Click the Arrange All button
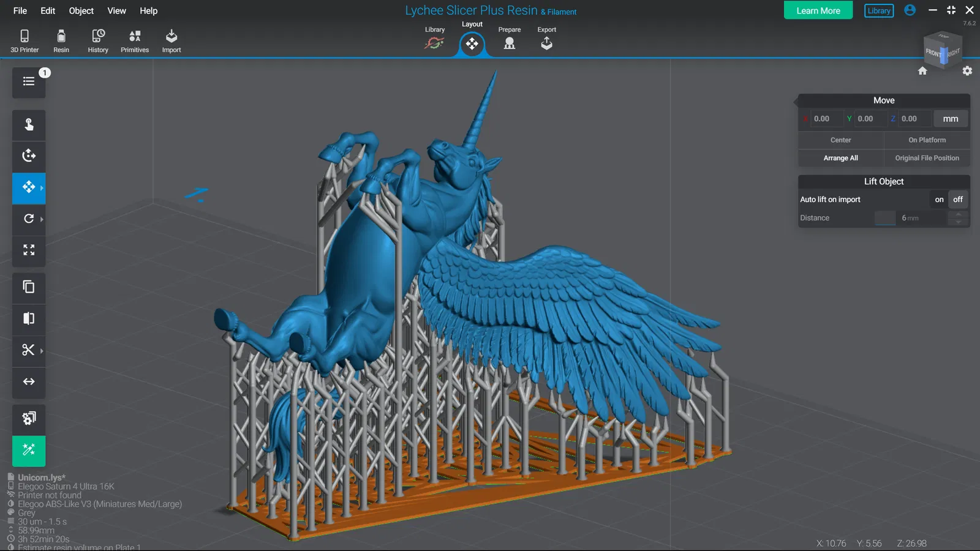Screen dimensions: 980x551 [x=840, y=158]
